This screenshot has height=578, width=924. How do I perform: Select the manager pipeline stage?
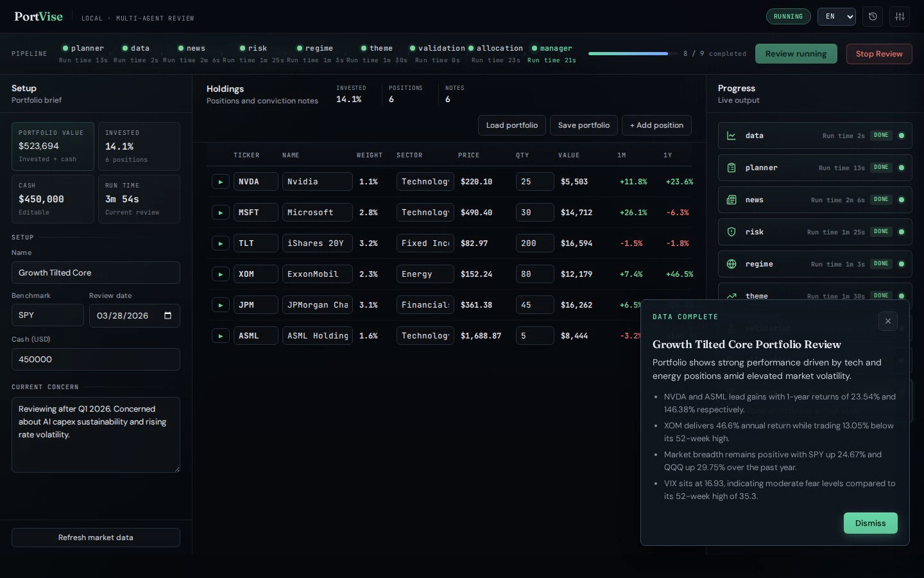552,54
